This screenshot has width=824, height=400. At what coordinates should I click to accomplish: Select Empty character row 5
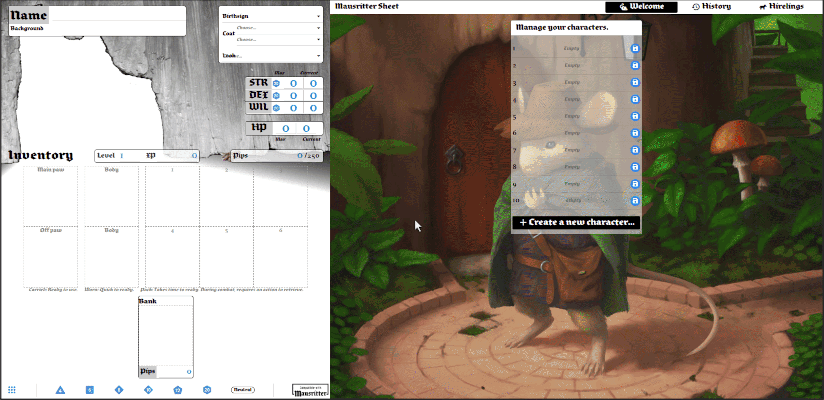click(x=571, y=116)
